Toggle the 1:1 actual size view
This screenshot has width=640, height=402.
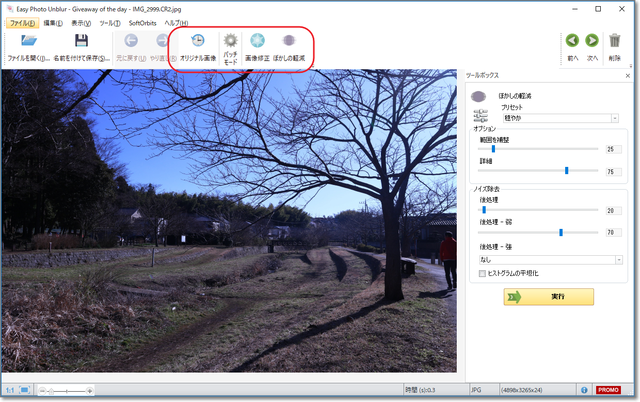(9, 389)
